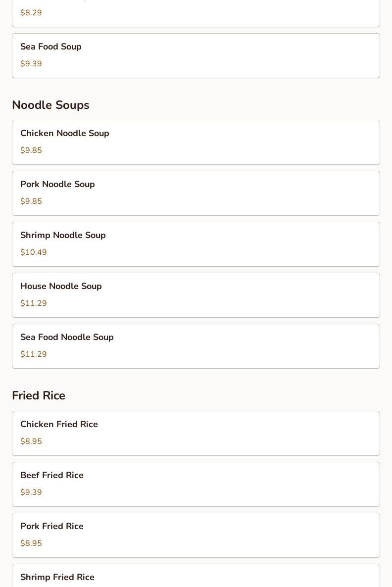Viewport: 392px width, 587px height.
Task: Select the Shrimp Fried Rice title
Action: click(x=57, y=577)
